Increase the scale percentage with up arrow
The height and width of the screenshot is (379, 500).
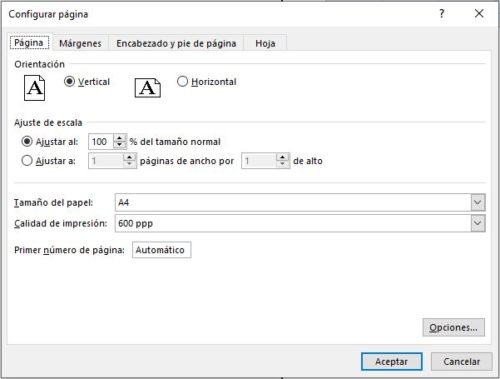coord(119,138)
